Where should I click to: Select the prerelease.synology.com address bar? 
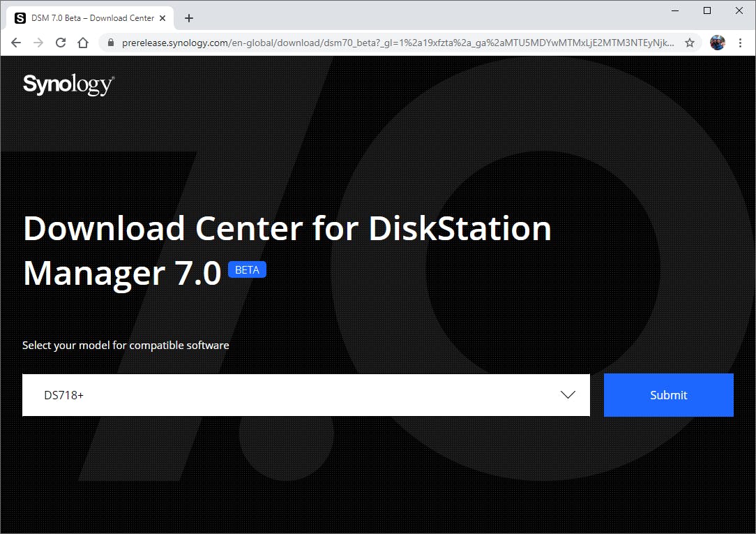(398, 43)
